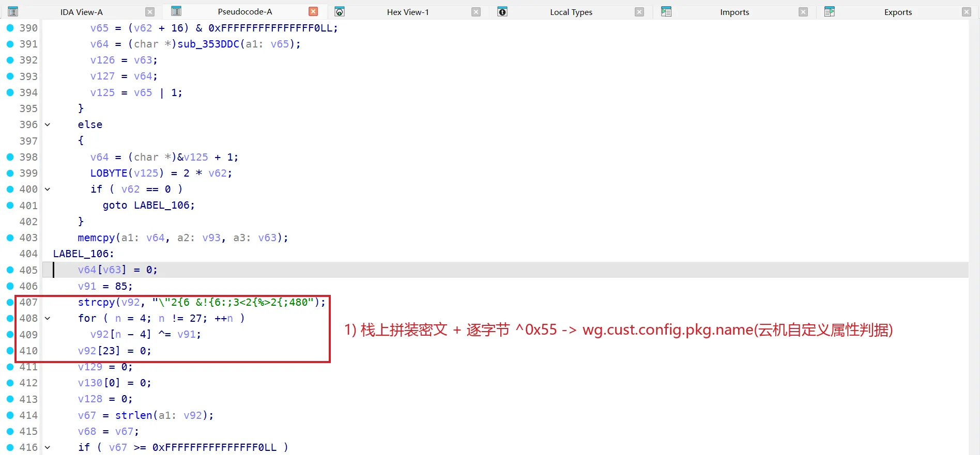This screenshot has height=455, width=980.
Task: Close the Pseudocode-A tab
Action: coord(313,11)
